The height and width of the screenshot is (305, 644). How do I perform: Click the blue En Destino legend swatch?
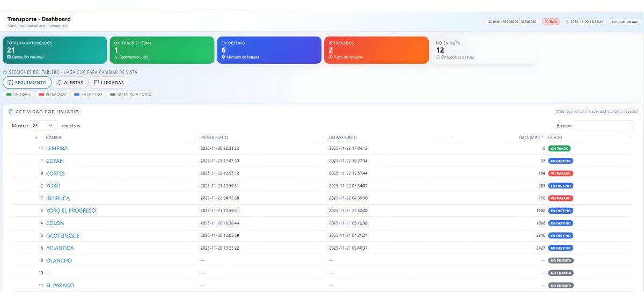[77, 95]
